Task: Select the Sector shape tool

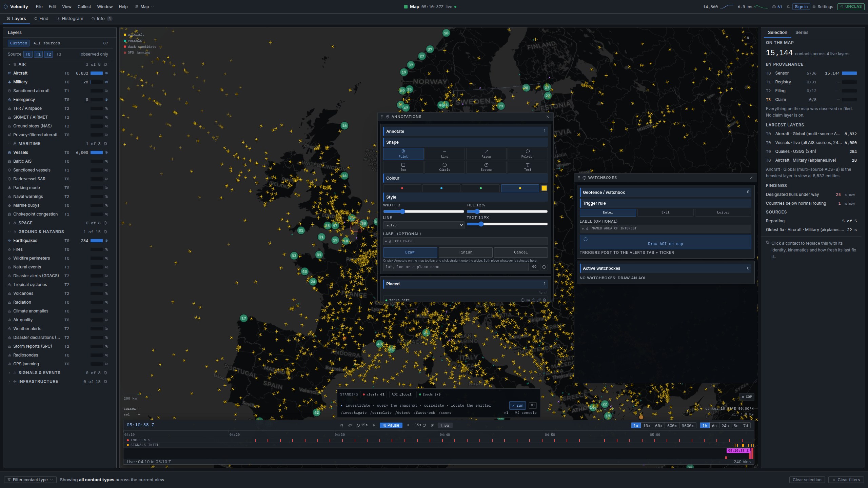Action: pos(486,167)
